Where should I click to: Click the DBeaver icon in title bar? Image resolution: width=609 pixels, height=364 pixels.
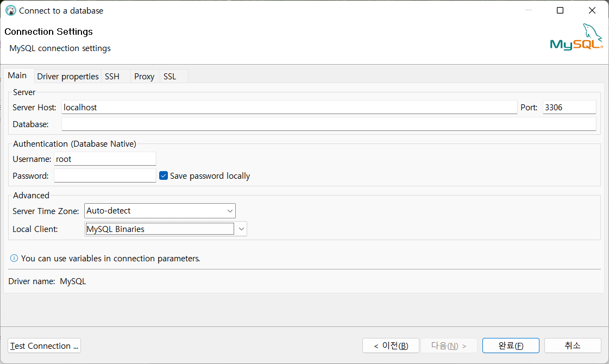10,10
